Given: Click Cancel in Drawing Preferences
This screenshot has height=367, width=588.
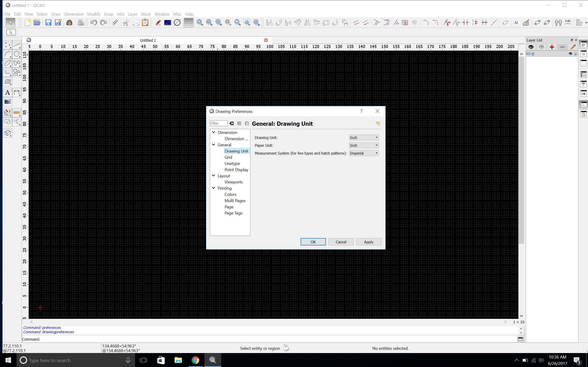Looking at the screenshot, I should 341,242.
